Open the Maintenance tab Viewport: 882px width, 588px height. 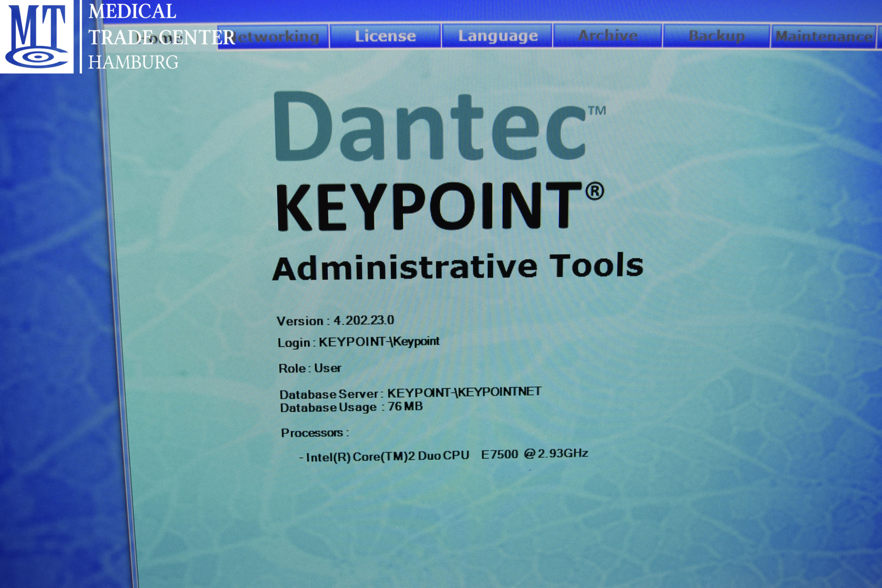823,37
